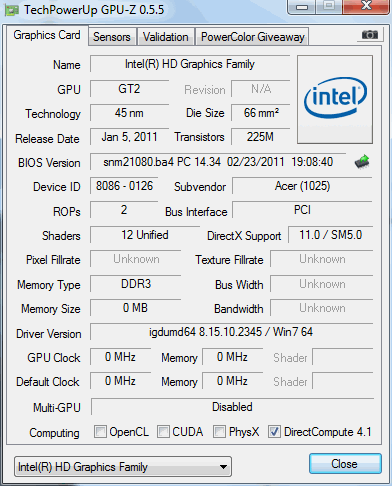
Task: Click the Intel vendor logo
Action: [x=335, y=99]
